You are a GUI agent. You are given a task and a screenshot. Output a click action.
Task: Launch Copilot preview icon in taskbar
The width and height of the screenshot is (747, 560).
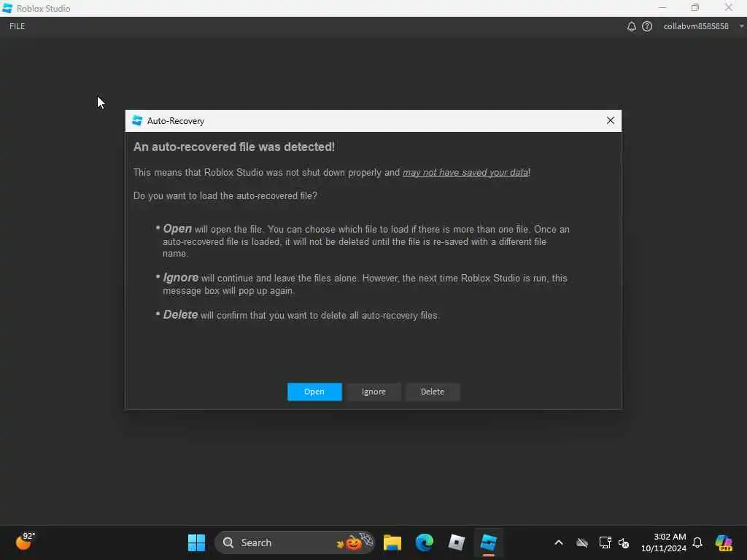pos(724,542)
